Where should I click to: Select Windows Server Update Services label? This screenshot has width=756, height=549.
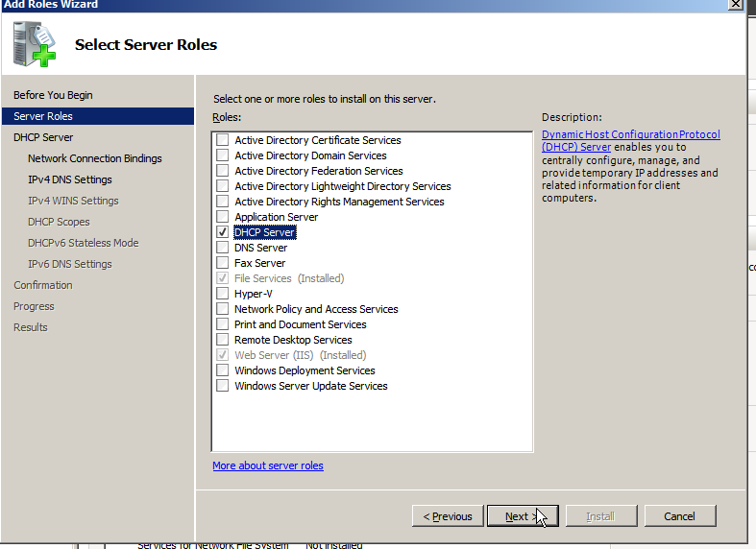(311, 386)
